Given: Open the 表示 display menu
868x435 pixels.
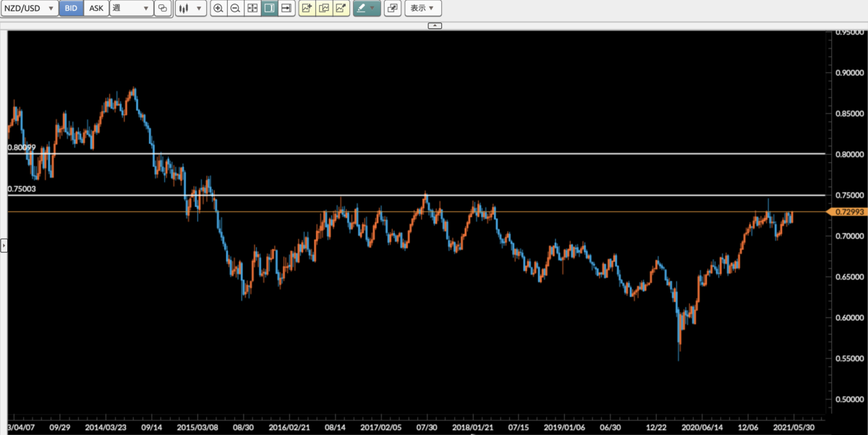Looking at the screenshot, I should (422, 9).
